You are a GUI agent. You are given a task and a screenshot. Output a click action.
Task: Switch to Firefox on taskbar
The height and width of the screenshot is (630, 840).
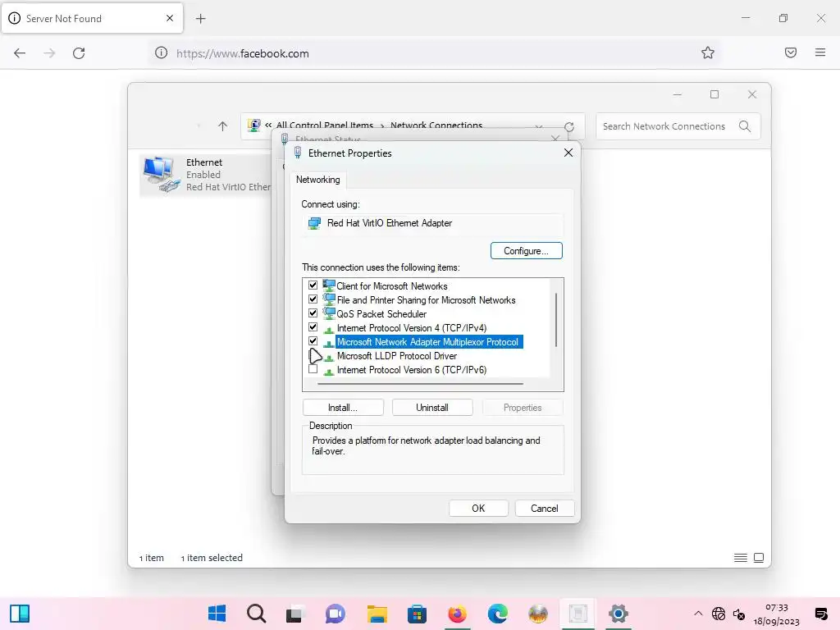click(457, 614)
